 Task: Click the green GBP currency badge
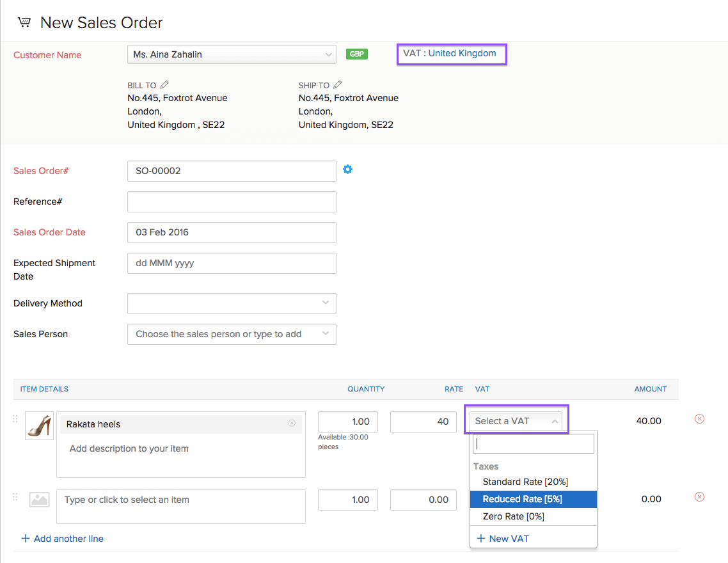tap(356, 54)
